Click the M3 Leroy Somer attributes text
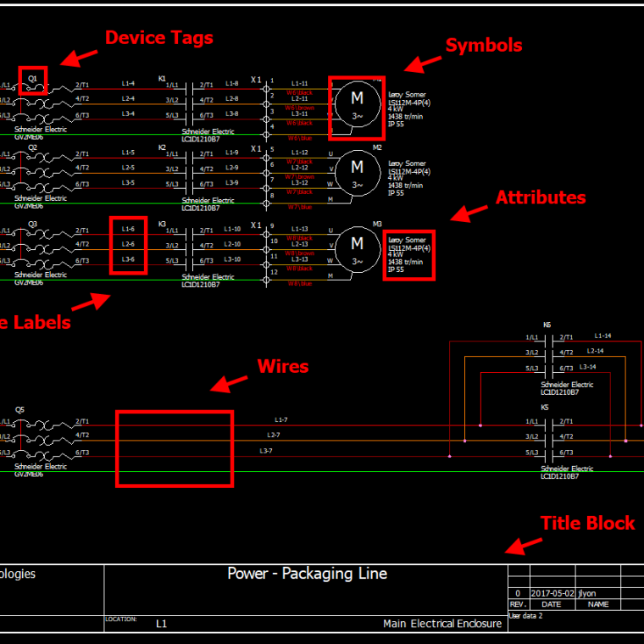The image size is (644, 644). click(x=408, y=254)
